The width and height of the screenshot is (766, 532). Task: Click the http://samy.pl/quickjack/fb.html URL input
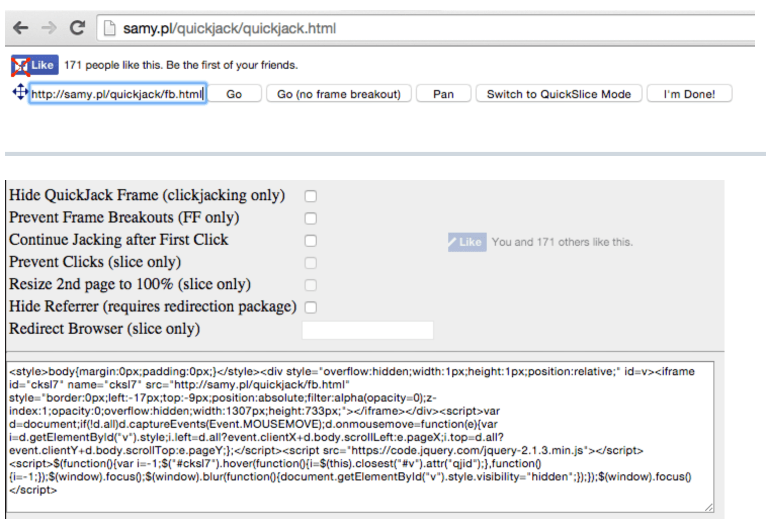[x=118, y=94]
